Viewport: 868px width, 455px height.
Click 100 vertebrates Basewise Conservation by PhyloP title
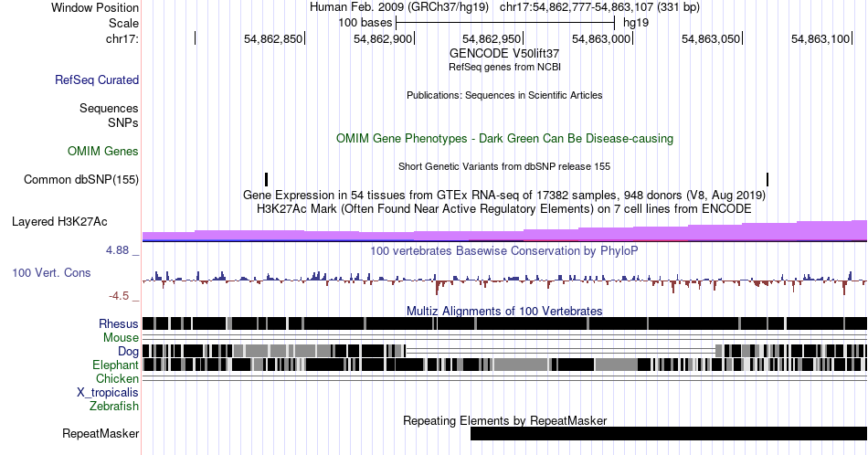(504, 250)
